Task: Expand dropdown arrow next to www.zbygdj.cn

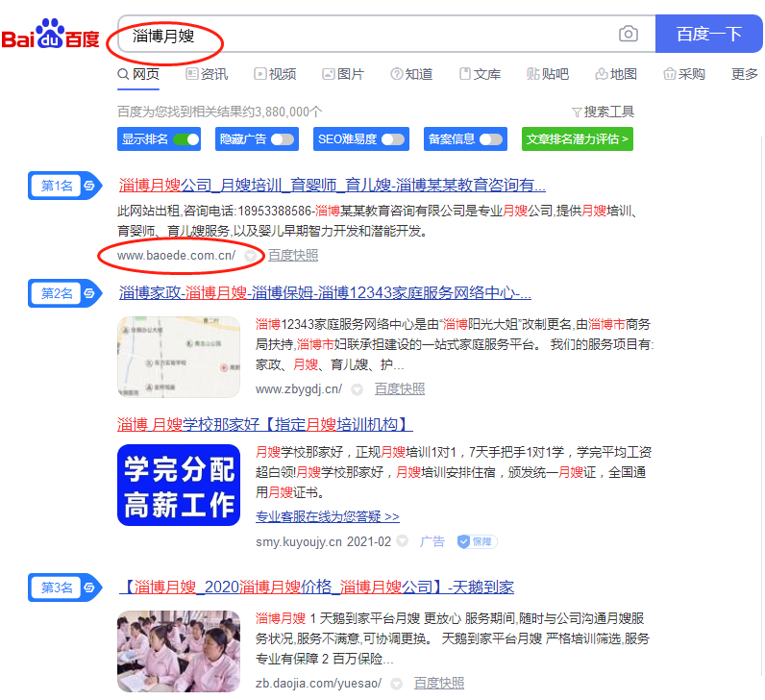Action: pos(358,389)
